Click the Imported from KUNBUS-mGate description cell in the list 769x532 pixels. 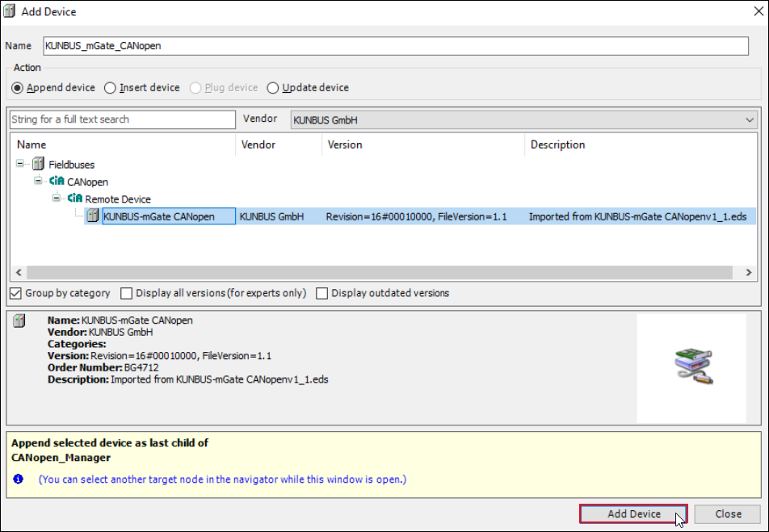pos(637,216)
